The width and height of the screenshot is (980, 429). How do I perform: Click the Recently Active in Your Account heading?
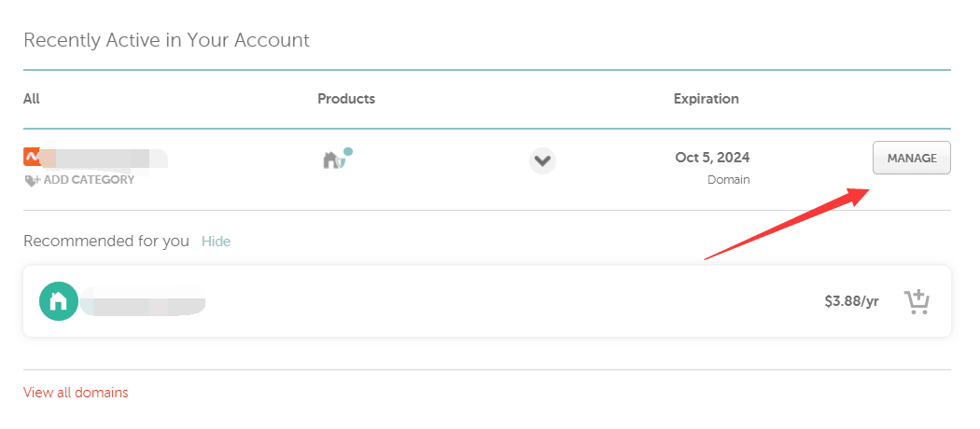(166, 40)
